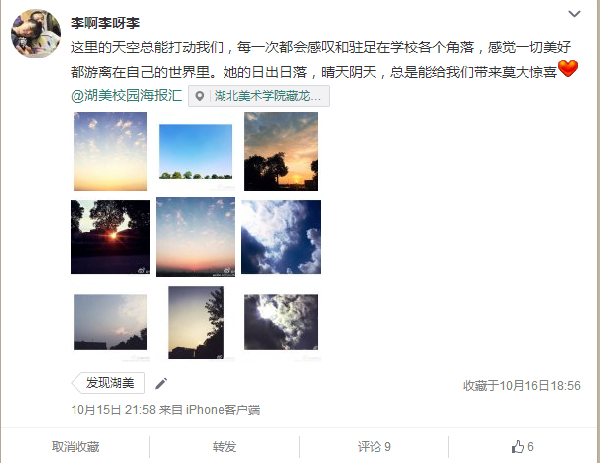
Task: Click the thumbs-up like icon
Action: (517, 447)
